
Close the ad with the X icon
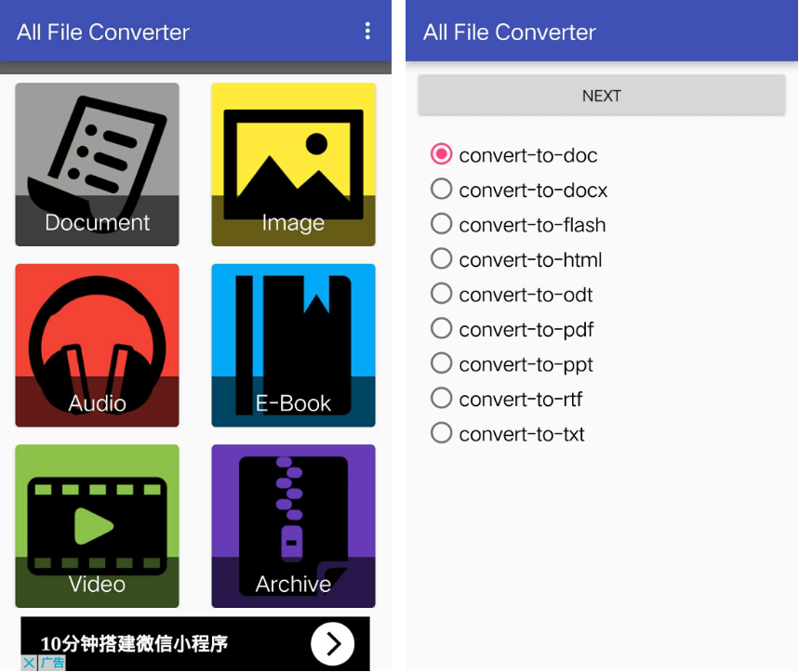click(29, 663)
